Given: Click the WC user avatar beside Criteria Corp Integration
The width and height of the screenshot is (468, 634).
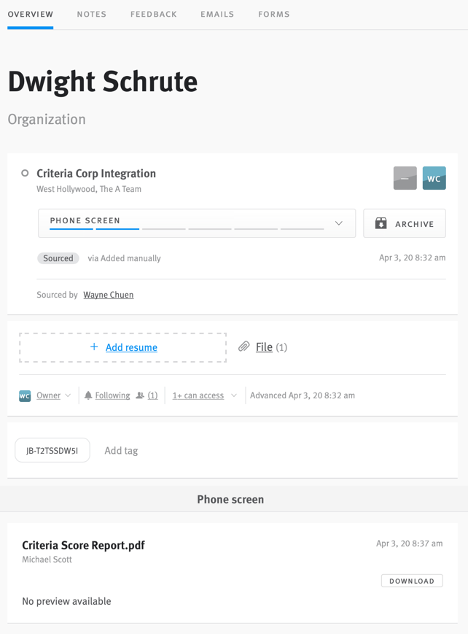Looking at the screenshot, I should (434, 178).
